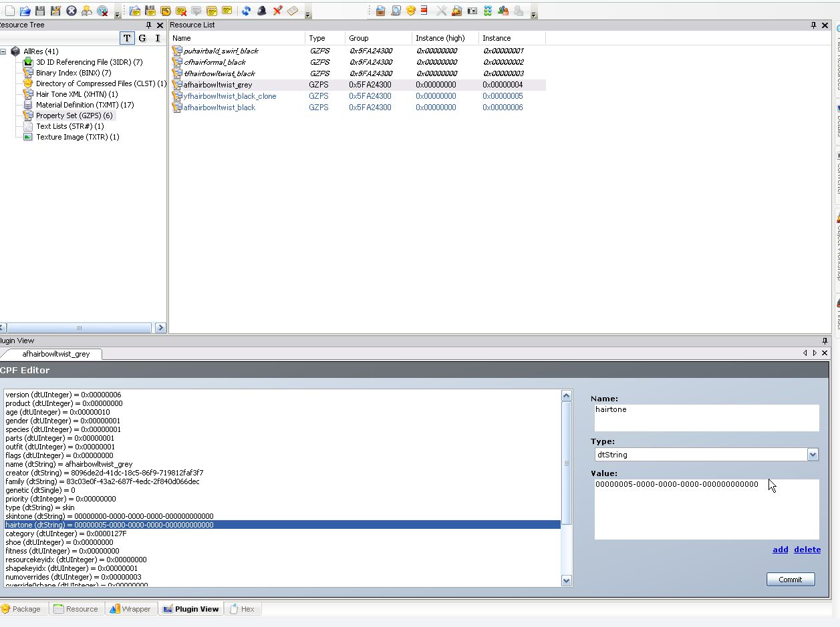Click the two-people sims icon in right toolbar

click(503, 11)
